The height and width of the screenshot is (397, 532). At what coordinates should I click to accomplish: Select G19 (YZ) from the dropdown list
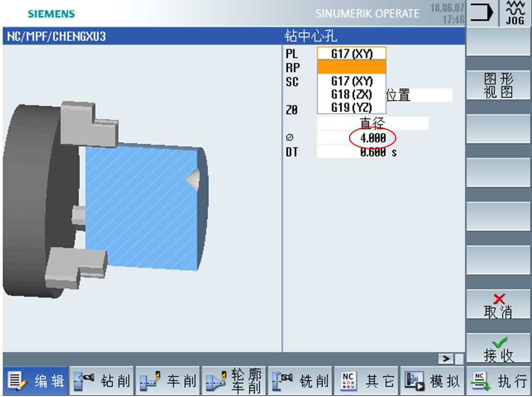point(352,107)
